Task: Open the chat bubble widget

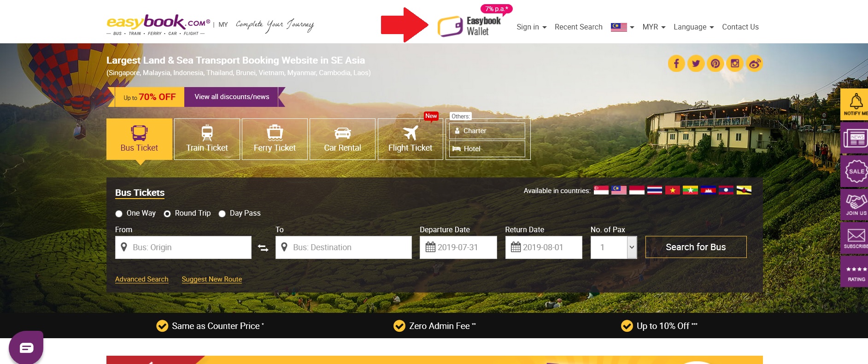Action: pyautogui.click(x=26, y=347)
